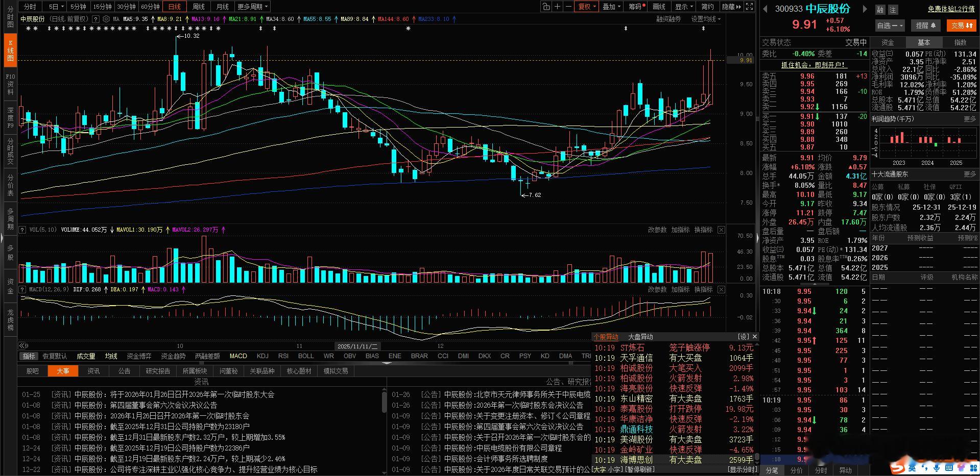Click the magenta MA13 legend label
The height and width of the screenshot is (476, 980).
205,19
